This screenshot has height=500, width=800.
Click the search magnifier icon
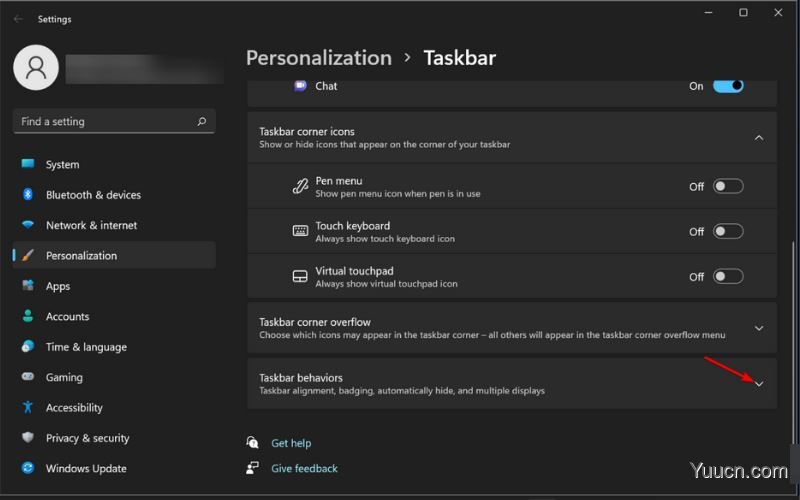(x=202, y=121)
